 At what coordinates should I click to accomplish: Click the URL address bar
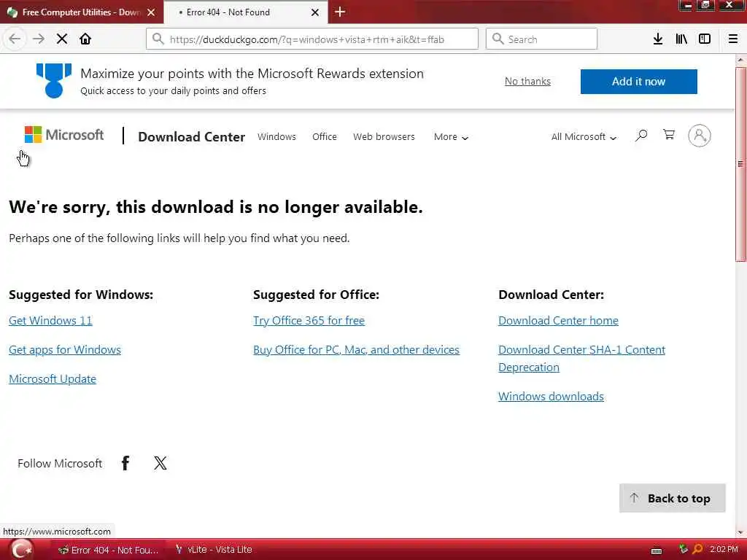pyautogui.click(x=312, y=39)
